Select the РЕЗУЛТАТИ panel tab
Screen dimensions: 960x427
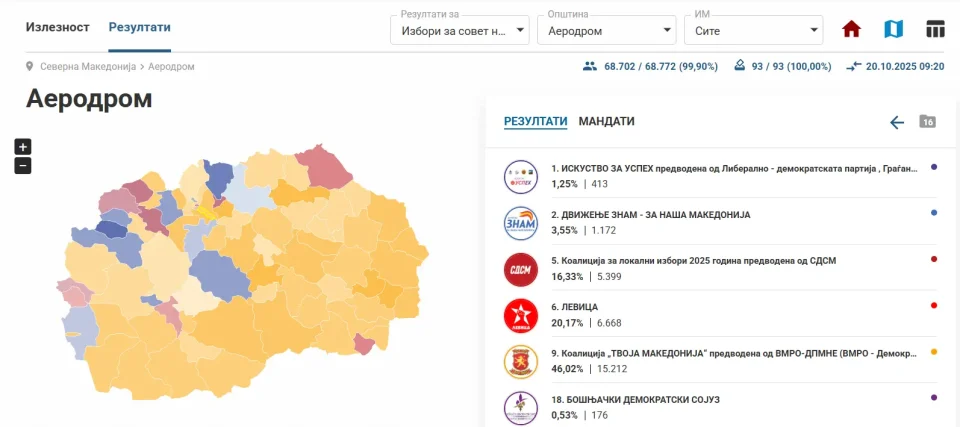535,121
